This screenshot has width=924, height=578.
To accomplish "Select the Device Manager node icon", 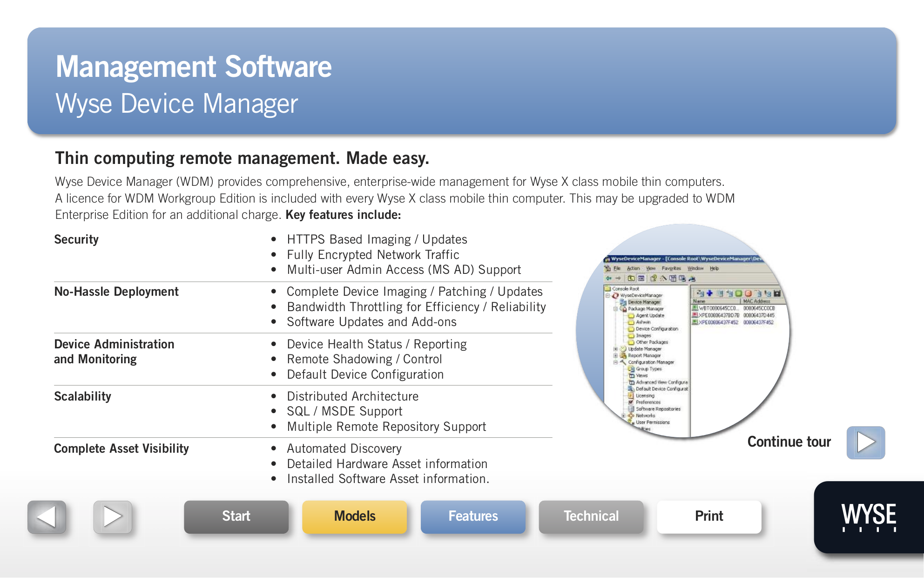I will [622, 302].
